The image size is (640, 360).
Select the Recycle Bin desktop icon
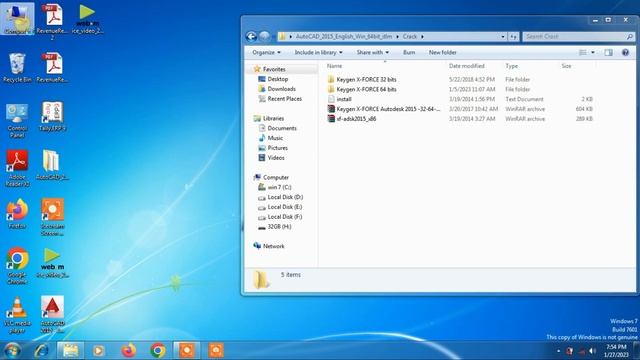(17, 68)
